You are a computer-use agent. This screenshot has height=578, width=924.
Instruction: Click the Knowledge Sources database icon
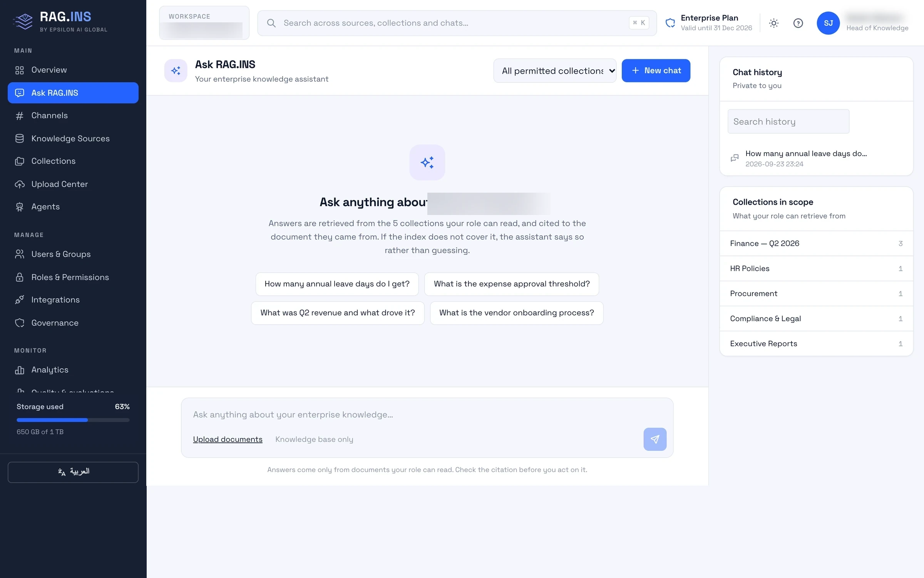20,138
